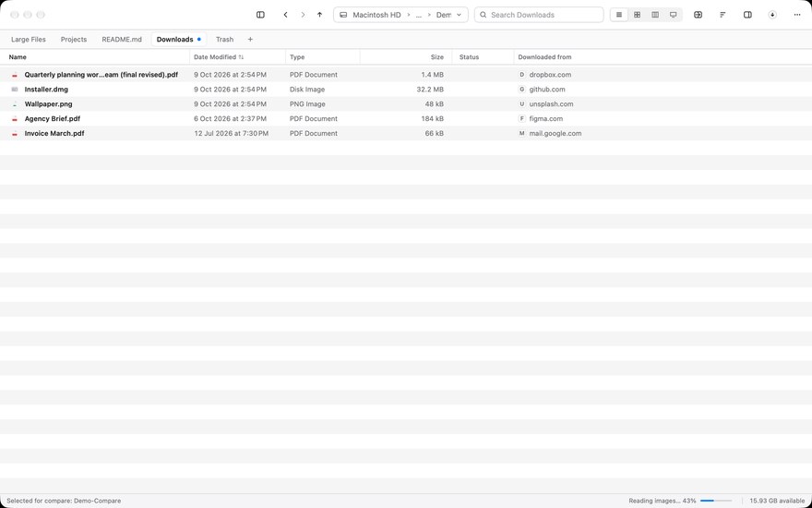Switch to the Large Files tab
812x508 pixels.
tap(29, 39)
